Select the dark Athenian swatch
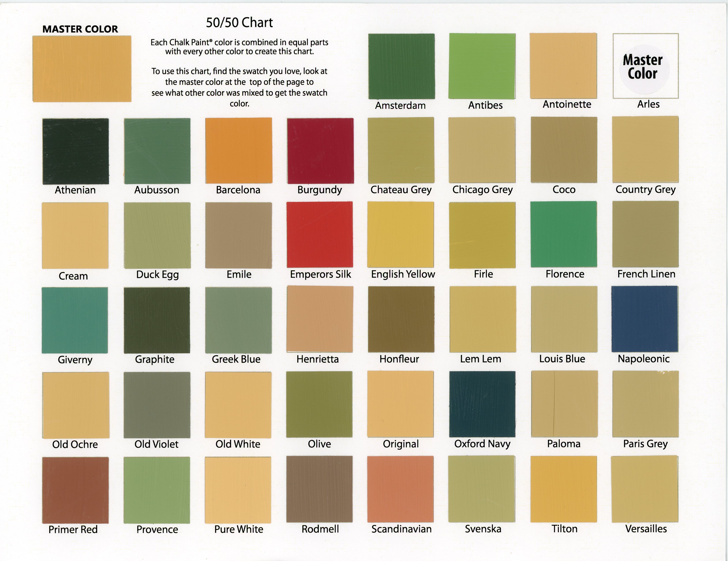728x561 pixels. pos(76,151)
